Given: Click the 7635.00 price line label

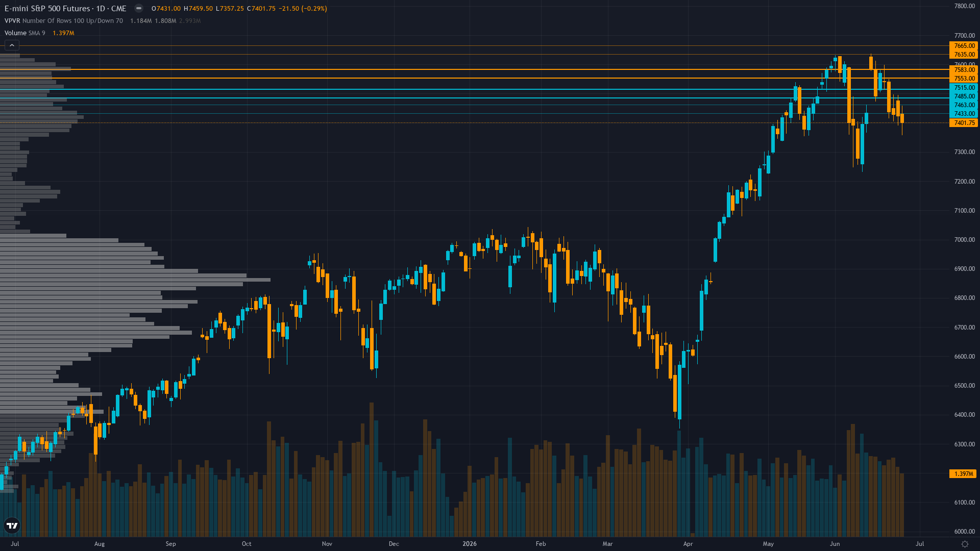Looking at the screenshot, I should click(964, 54).
